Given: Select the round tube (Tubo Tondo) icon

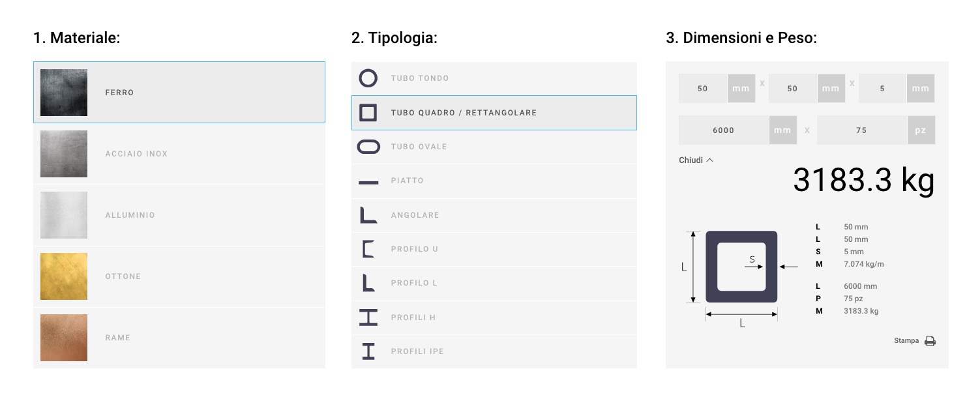Looking at the screenshot, I should coord(368,78).
